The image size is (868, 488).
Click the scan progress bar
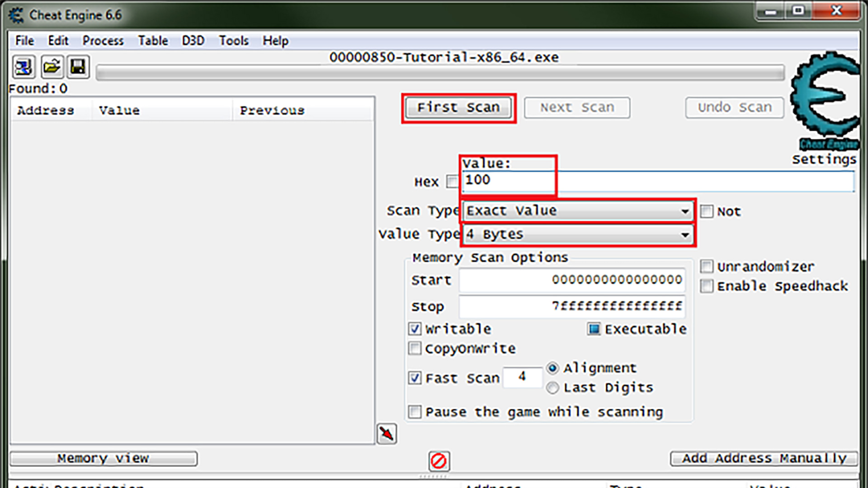[x=440, y=73]
